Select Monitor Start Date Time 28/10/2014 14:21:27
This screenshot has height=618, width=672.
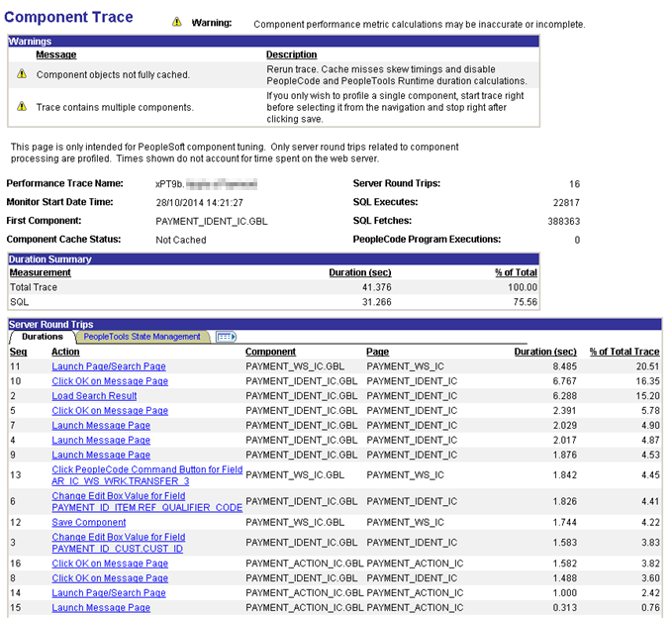[199, 203]
